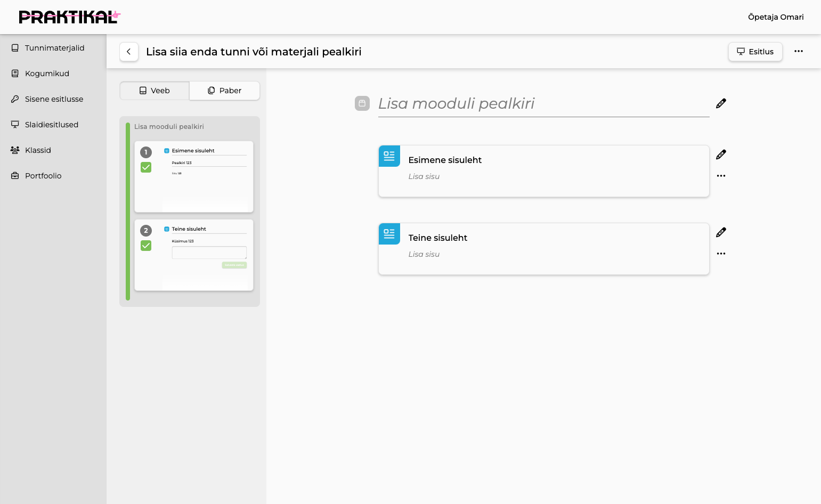Click the module icon beside Lisa mooduli pealkiri
Viewport: 821px width, 504px height.
[362, 103]
